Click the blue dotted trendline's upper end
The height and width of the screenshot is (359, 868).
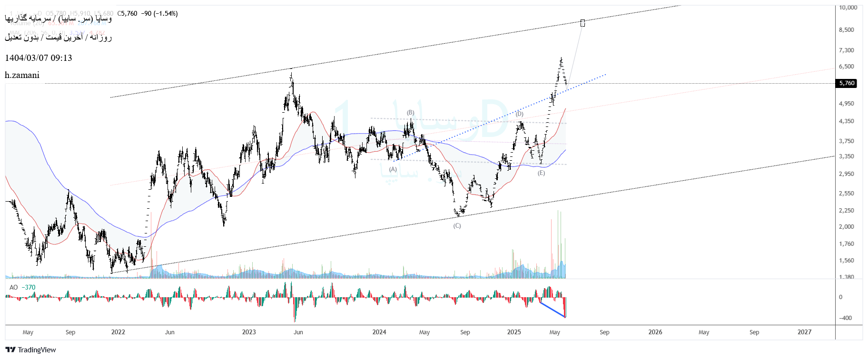click(x=604, y=75)
